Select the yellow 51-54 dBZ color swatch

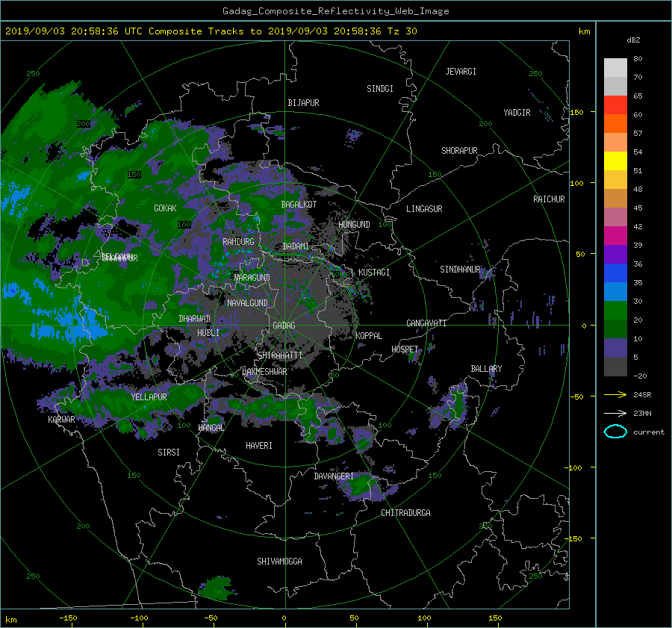tap(615, 161)
